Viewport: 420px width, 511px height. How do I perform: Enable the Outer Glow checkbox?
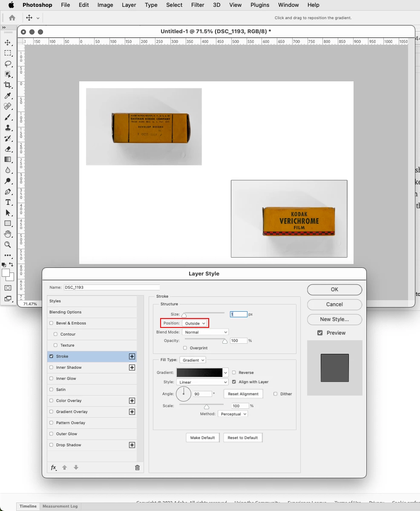pyautogui.click(x=52, y=434)
